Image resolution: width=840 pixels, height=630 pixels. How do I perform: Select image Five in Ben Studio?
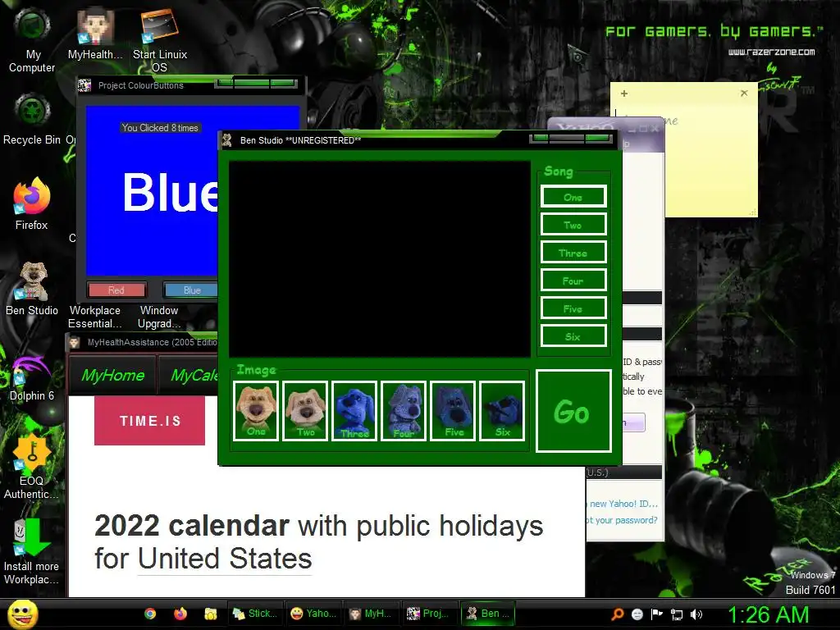453,411
